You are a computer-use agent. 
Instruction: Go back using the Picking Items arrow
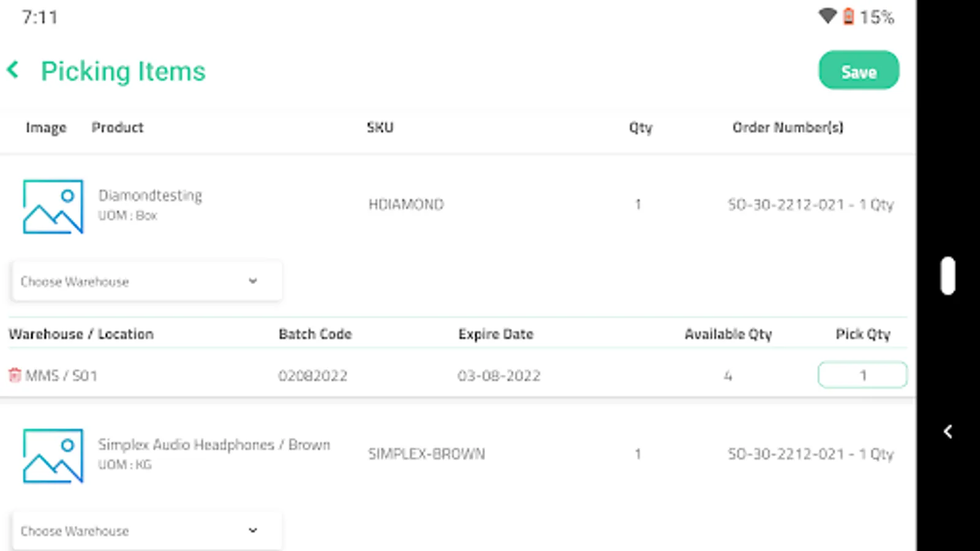coord(13,70)
